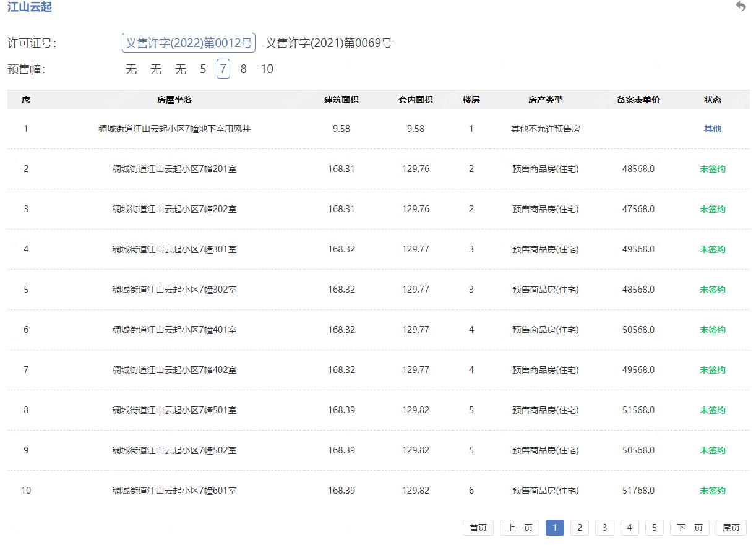Click status 其他 for 地下室用风井
Image resolution: width=756 pixels, height=545 pixels.
[713, 129]
